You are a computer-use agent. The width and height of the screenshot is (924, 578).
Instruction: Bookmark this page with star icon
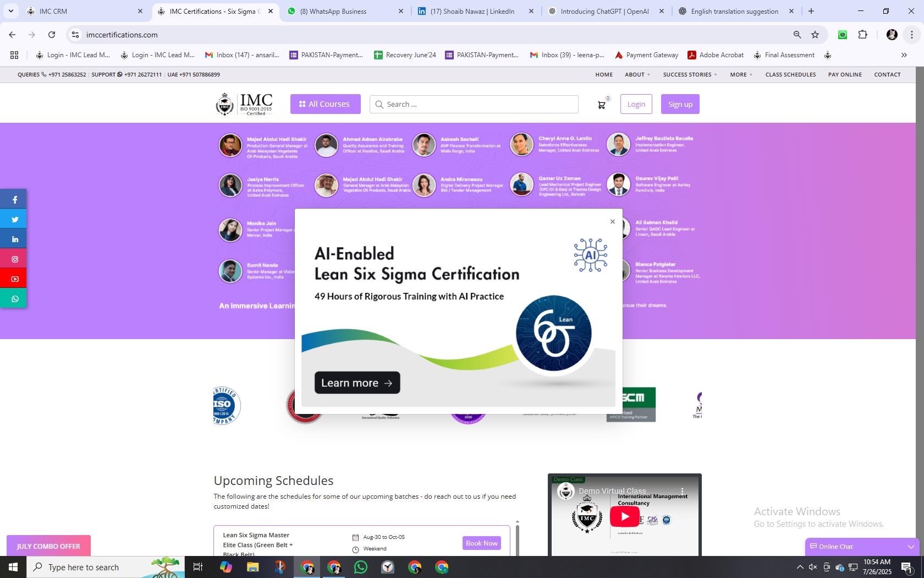pyautogui.click(x=815, y=35)
